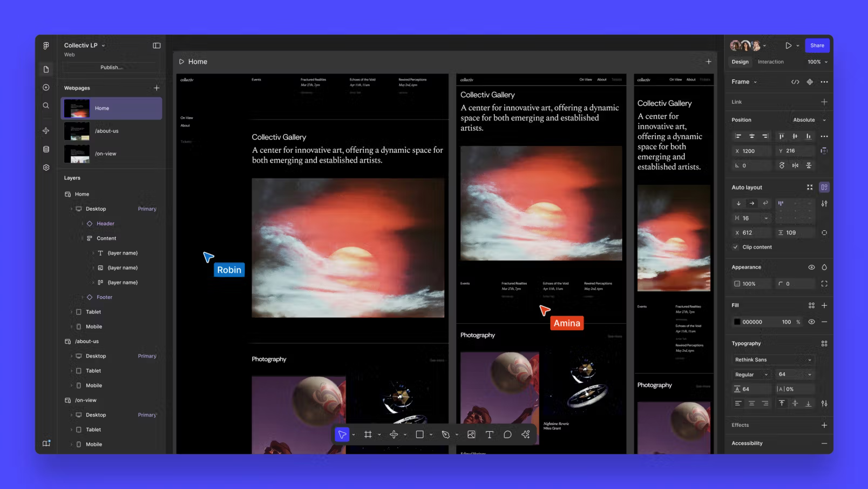Flip the selection horizontally
The width and height of the screenshot is (868, 489).
coord(795,165)
